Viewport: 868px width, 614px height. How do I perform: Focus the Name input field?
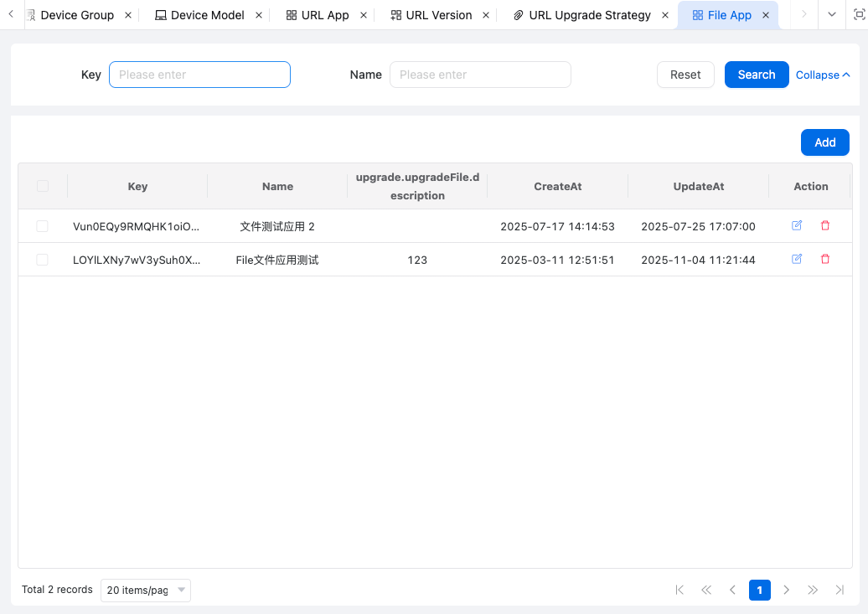[480, 75]
